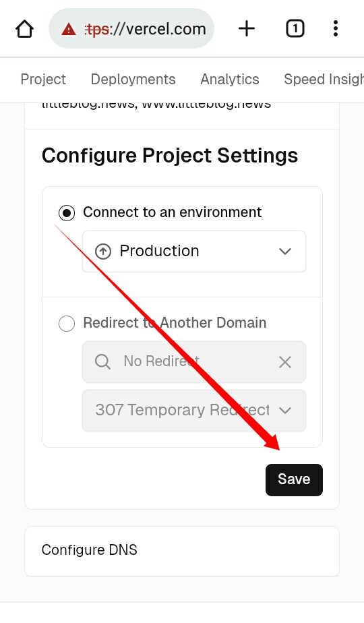364x623 pixels.
Task: Click the No Redirect search field
Action: pos(194,362)
